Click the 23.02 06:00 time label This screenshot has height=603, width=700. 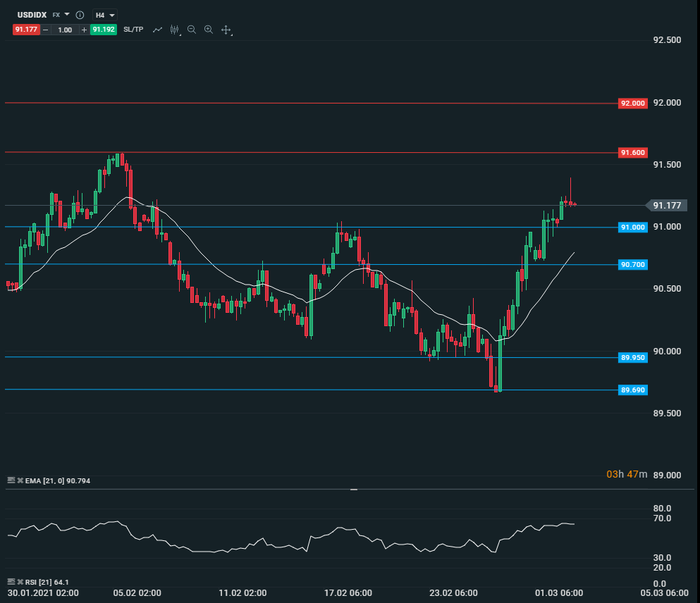[453, 593]
